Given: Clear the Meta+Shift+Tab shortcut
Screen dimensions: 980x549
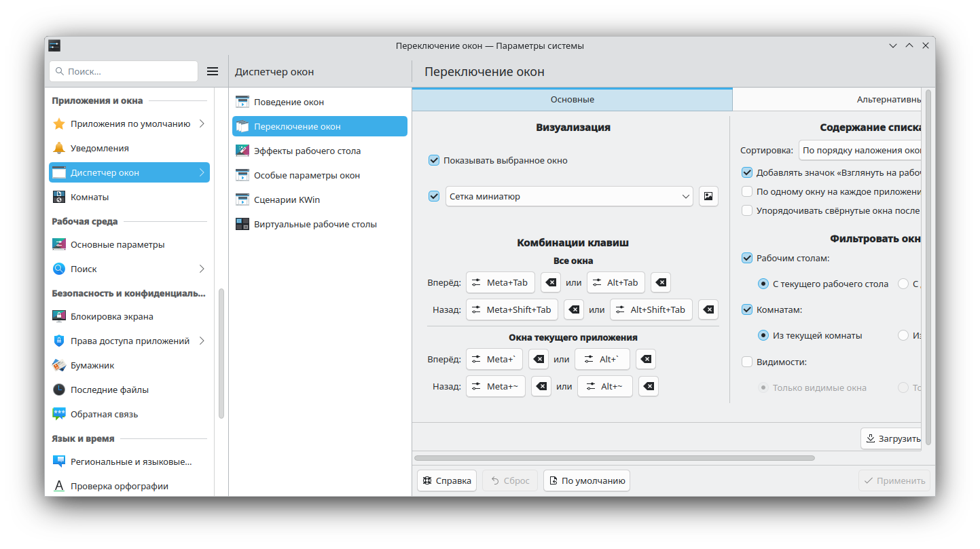Looking at the screenshot, I should (x=574, y=309).
